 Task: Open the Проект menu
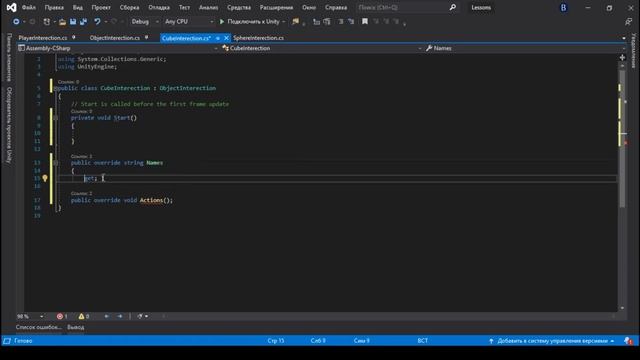[101, 7]
